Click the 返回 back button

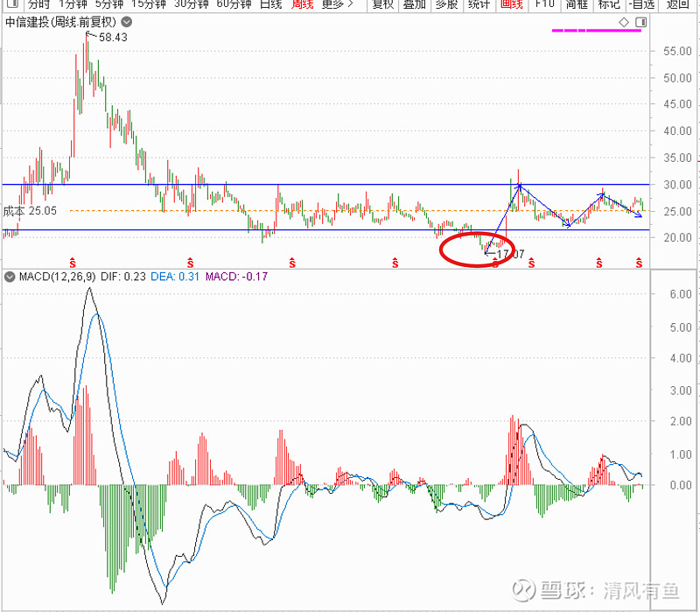click(677, 4)
